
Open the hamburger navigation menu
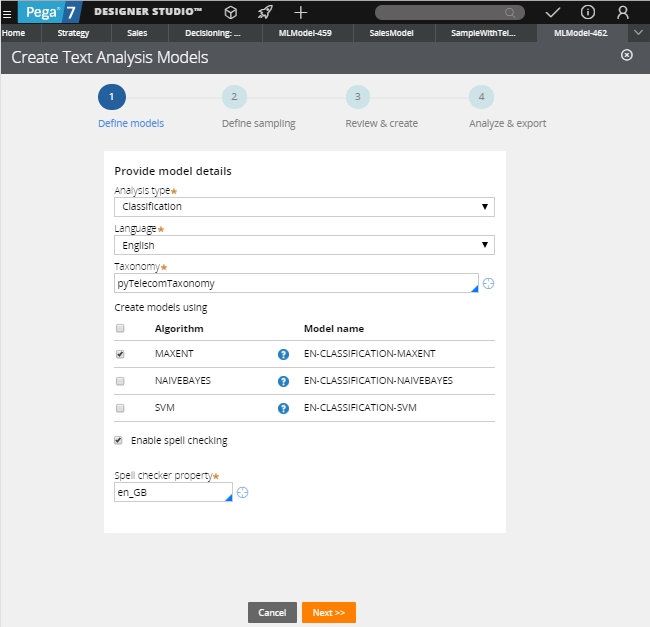point(7,14)
